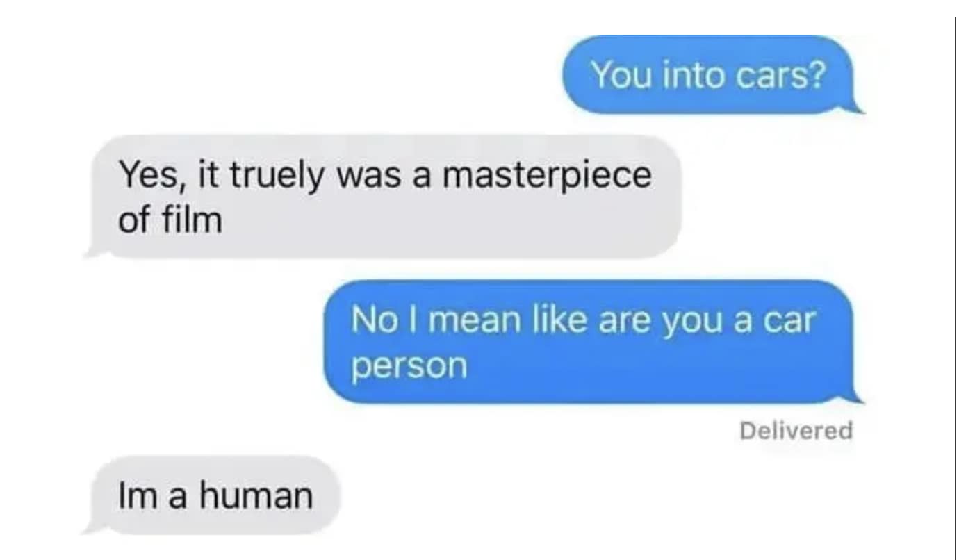Click the tail of the "Im a human" bubble
The width and height of the screenshot is (959, 560).
pos(94,527)
